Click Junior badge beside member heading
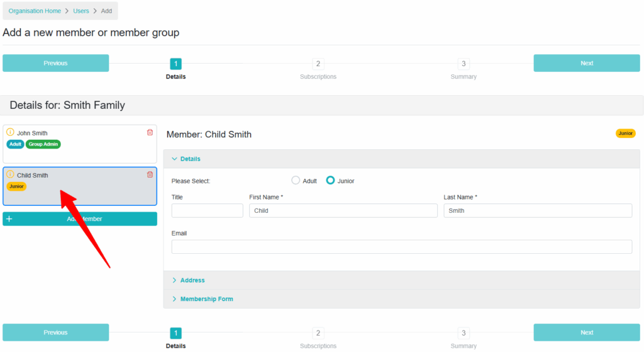 tap(626, 133)
